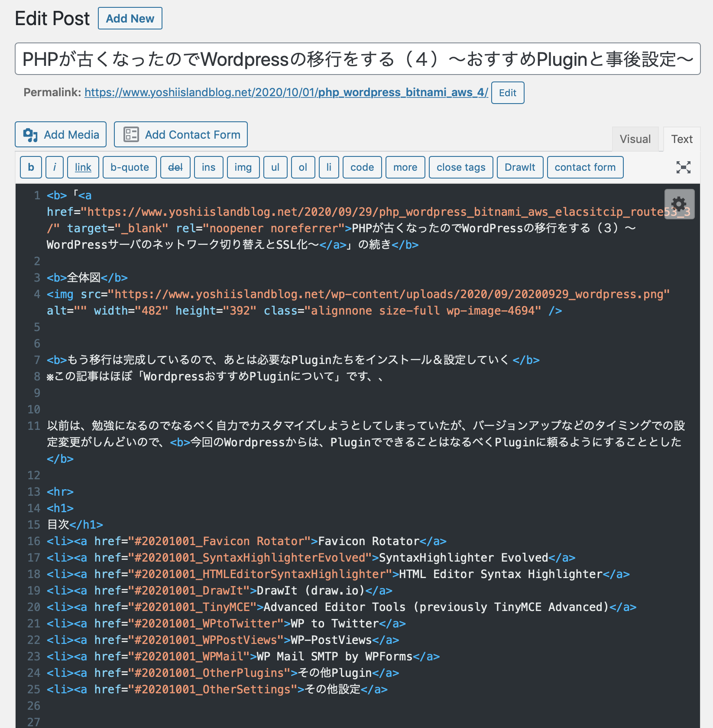
Task: Click the li quicktag button
Action: pos(329,167)
